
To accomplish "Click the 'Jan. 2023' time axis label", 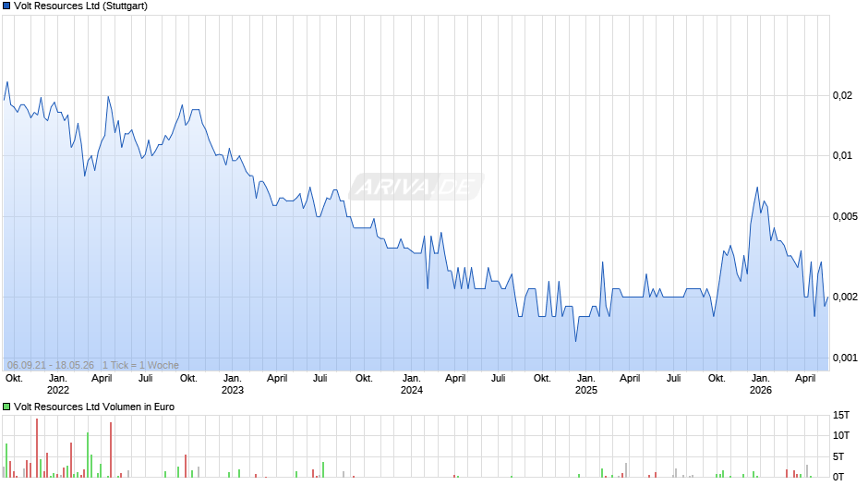I will point(233,384).
